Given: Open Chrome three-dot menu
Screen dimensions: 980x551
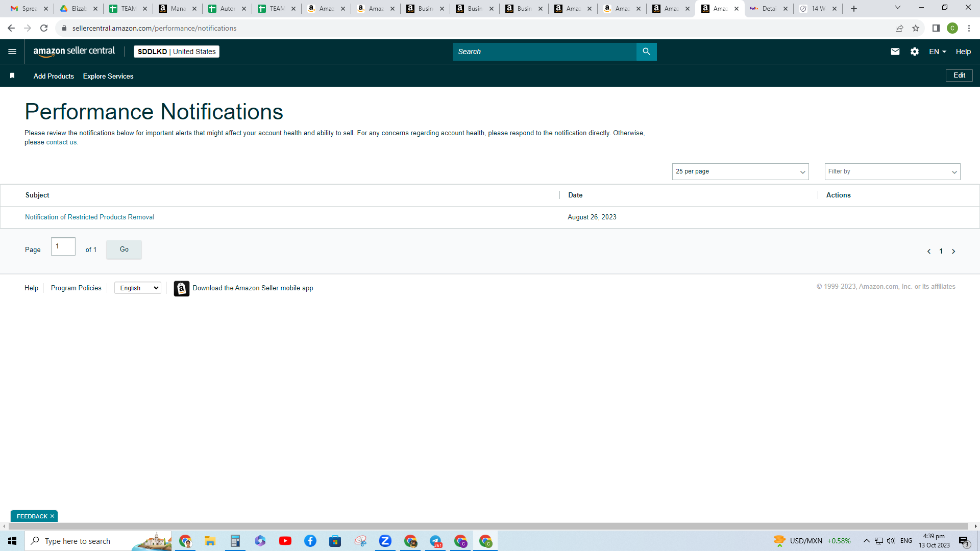Looking at the screenshot, I should 969,28.
